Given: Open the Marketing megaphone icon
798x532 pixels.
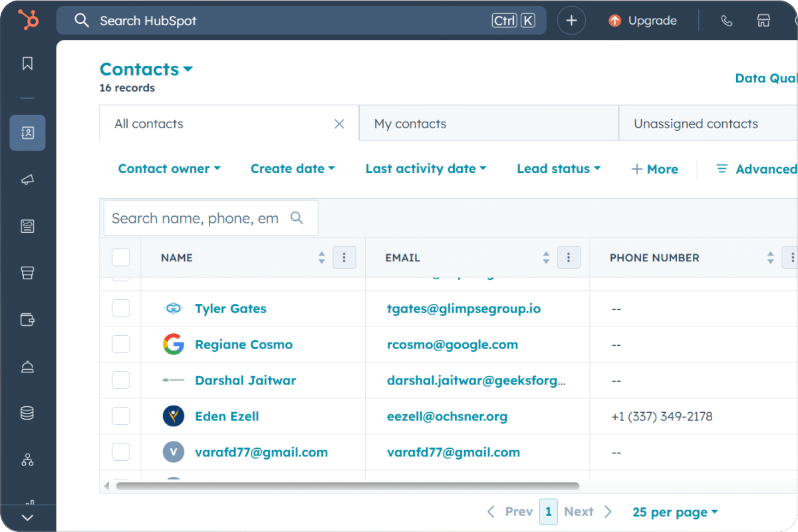Looking at the screenshot, I should tap(27, 180).
